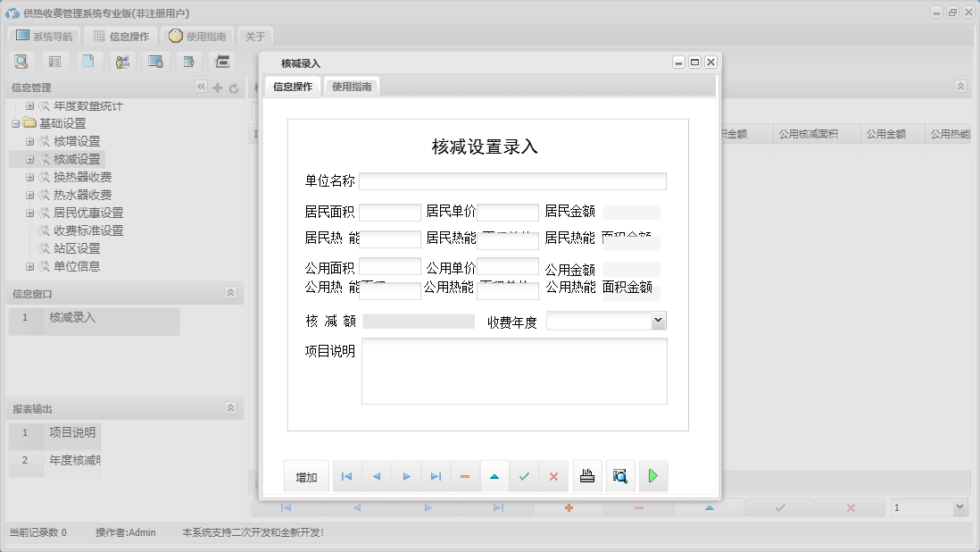Cancel edits with the red X button
This screenshot has width=980, height=552.
click(x=553, y=476)
